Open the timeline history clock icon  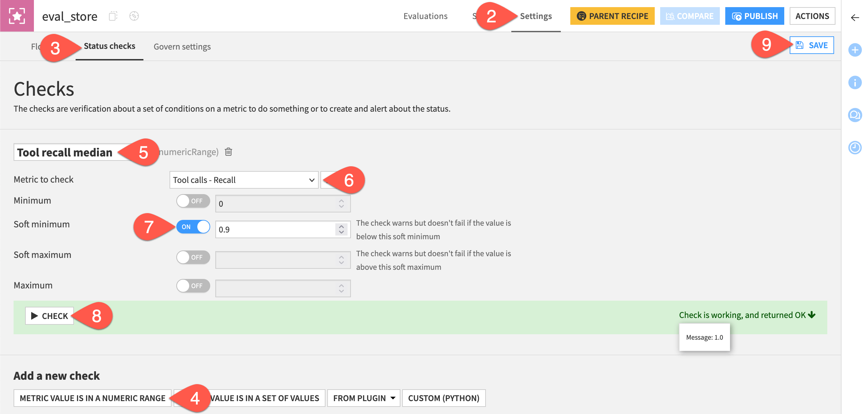tap(855, 147)
